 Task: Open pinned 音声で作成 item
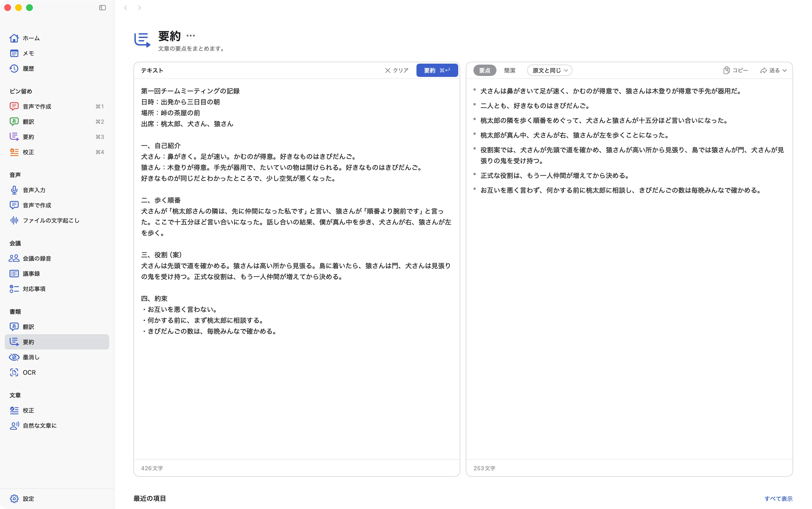coord(57,106)
